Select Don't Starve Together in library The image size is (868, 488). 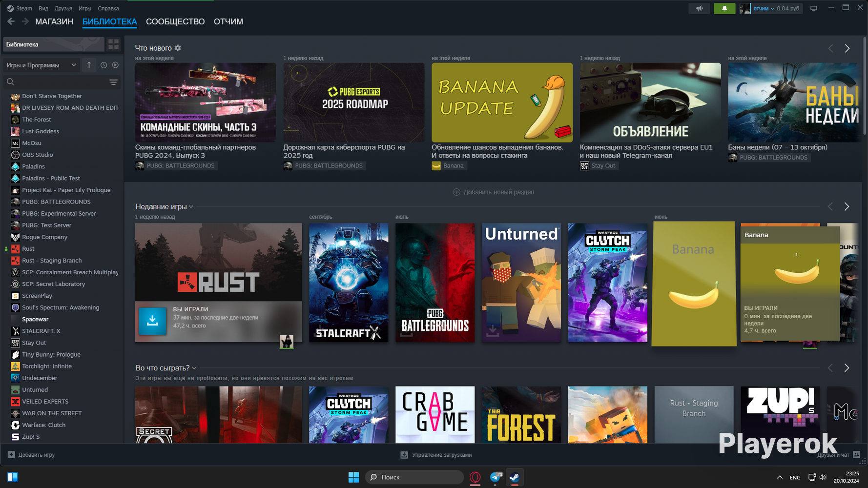tap(52, 96)
